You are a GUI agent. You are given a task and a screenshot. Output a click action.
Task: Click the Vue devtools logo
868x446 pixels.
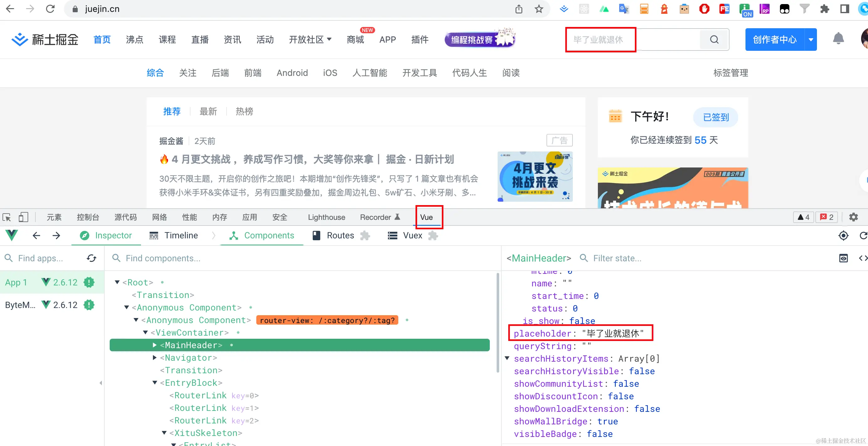coord(12,235)
